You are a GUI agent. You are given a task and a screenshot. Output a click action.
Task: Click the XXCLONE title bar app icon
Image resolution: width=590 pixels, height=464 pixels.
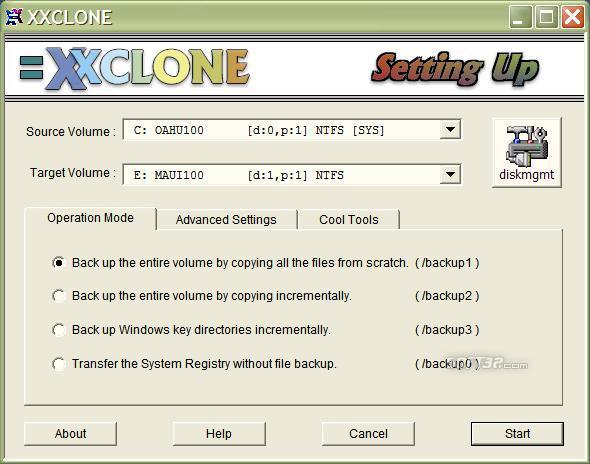tap(14, 17)
